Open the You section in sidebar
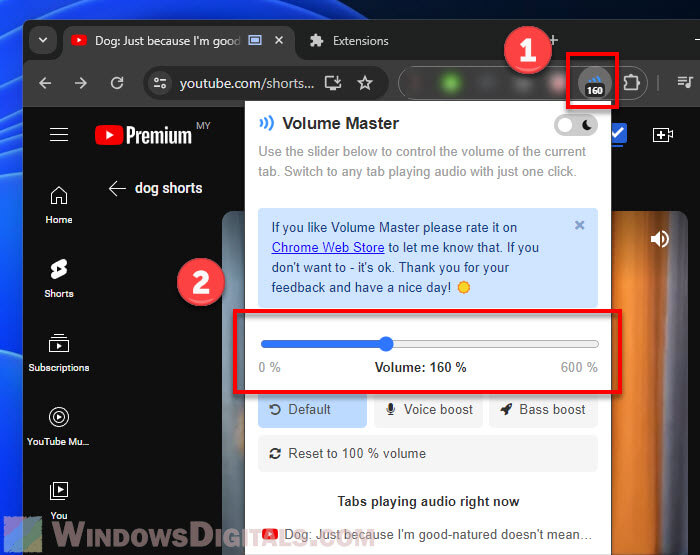This screenshot has width=700, height=555. (x=59, y=501)
